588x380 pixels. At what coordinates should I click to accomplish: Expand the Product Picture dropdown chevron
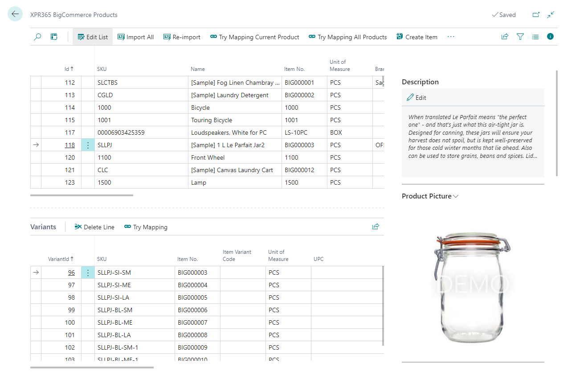tap(456, 196)
